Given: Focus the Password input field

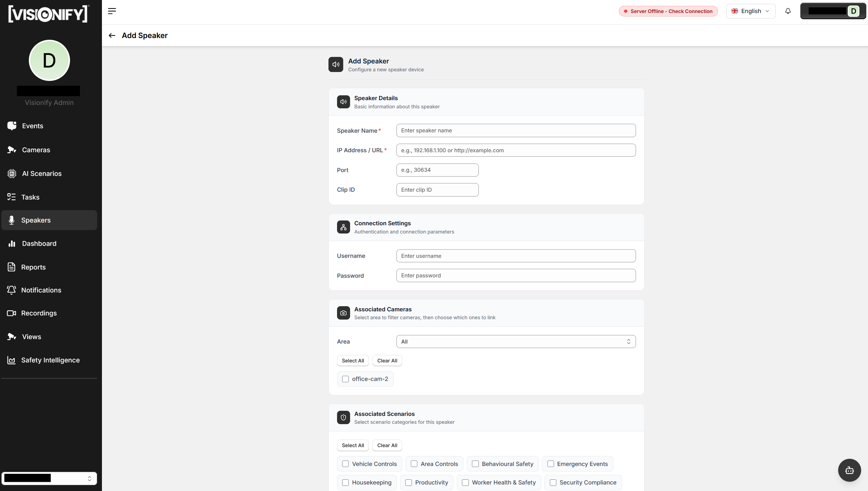Looking at the screenshot, I should pos(516,275).
